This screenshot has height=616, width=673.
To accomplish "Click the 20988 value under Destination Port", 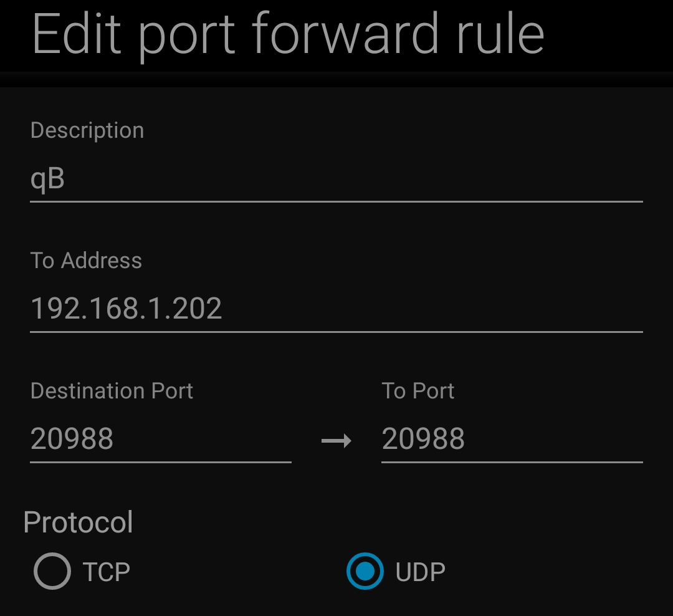I will (72, 439).
